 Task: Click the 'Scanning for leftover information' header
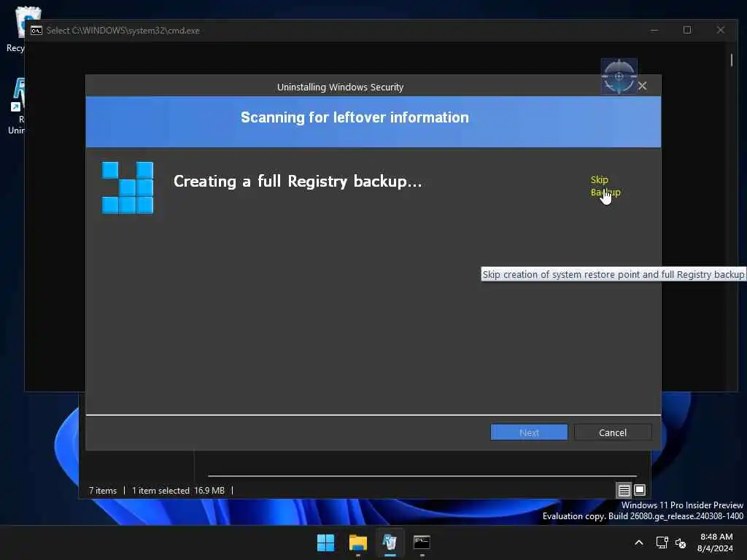(x=355, y=117)
